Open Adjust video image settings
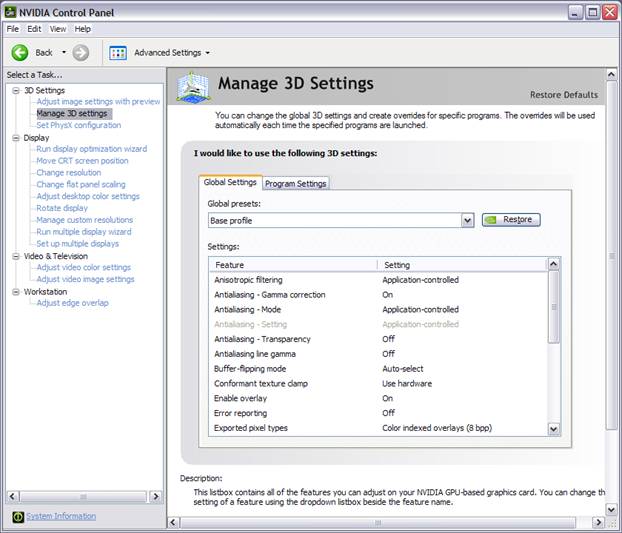 tap(85, 279)
